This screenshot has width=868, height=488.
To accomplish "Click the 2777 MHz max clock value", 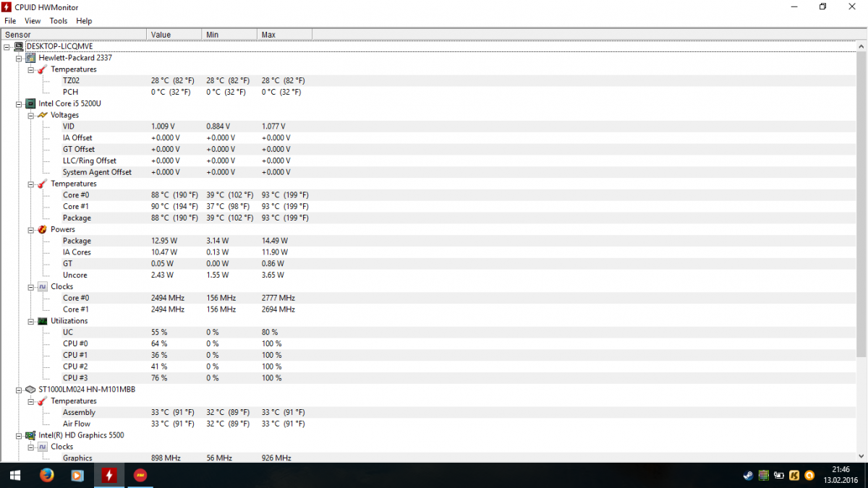I will coord(278,298).
